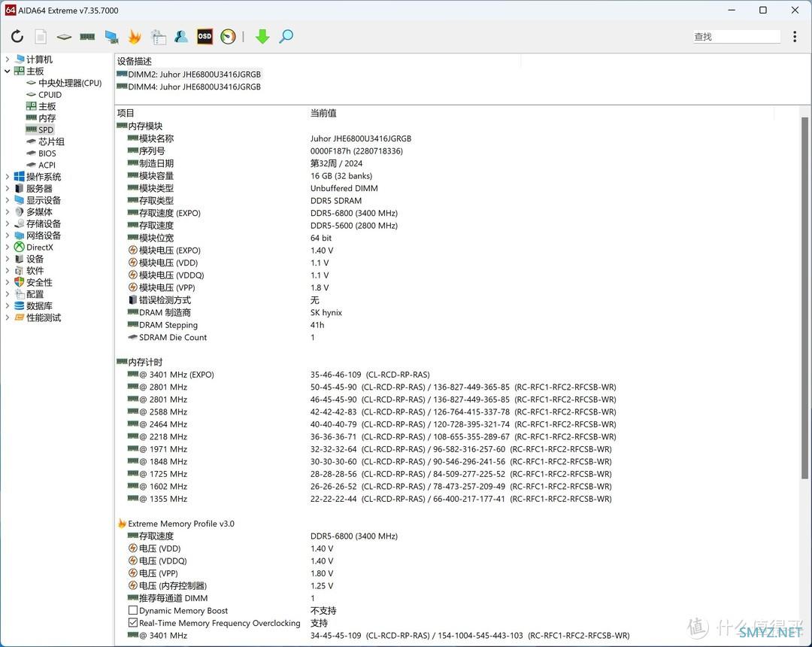Click the @ 3401 MHz (EXPO) timing row
Viewport: 812px width, 647px height.
click(458, 375)
